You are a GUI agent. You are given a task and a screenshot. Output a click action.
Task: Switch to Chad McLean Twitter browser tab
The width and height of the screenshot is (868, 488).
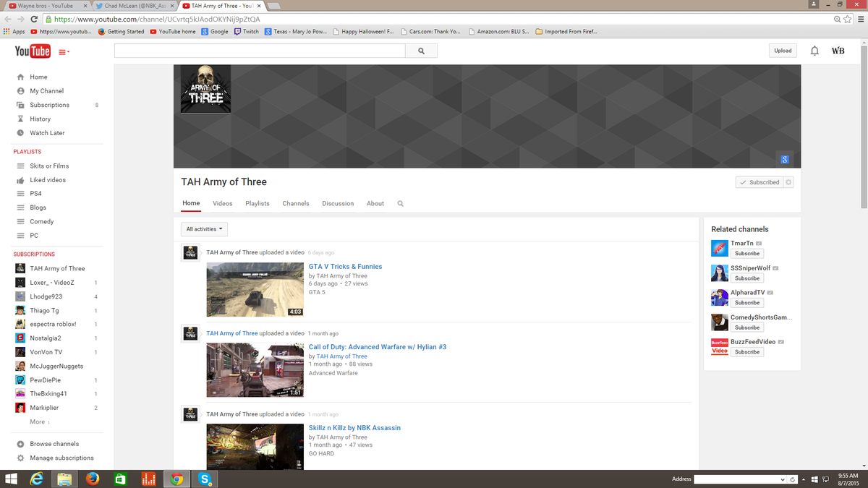[x=135, y=6]
